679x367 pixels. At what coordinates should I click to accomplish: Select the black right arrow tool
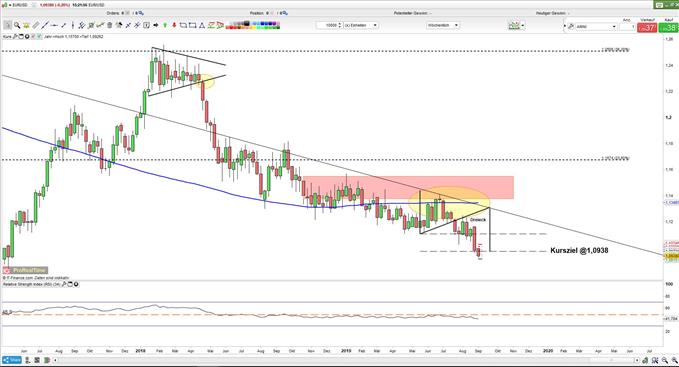155,26
